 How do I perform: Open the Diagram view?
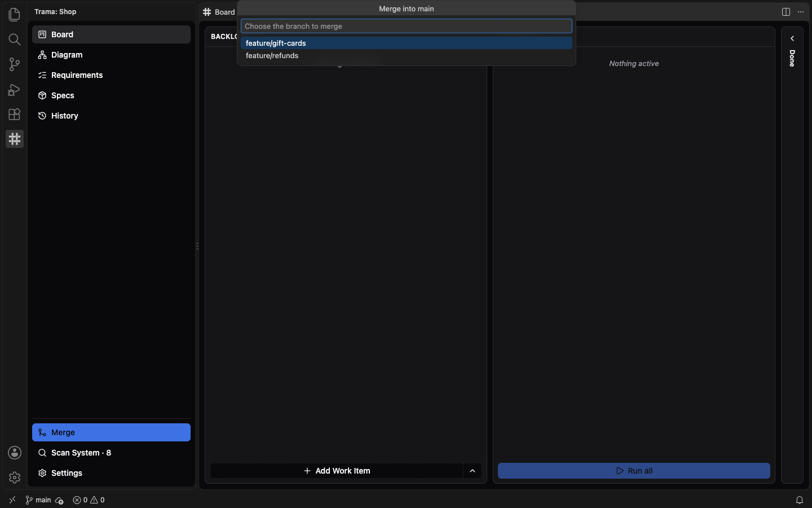(x=111, y=55)
